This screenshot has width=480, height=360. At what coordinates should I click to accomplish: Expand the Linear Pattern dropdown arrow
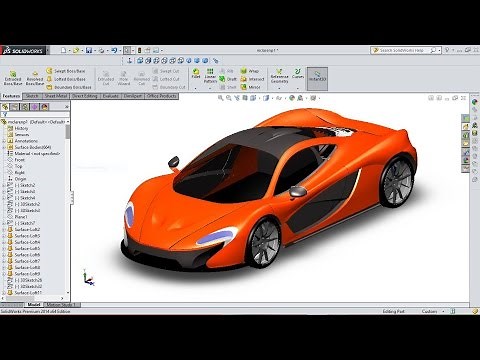(210, 88)
